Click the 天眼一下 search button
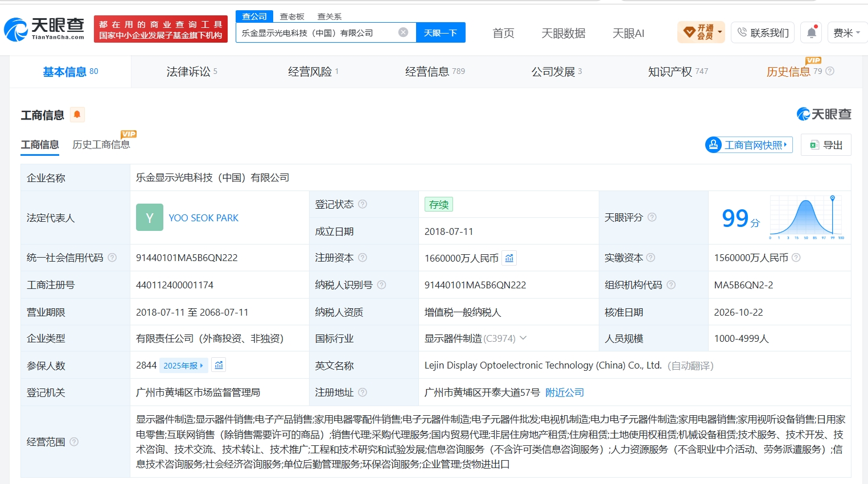Viewport: 868px width, 484px height. 441,32
